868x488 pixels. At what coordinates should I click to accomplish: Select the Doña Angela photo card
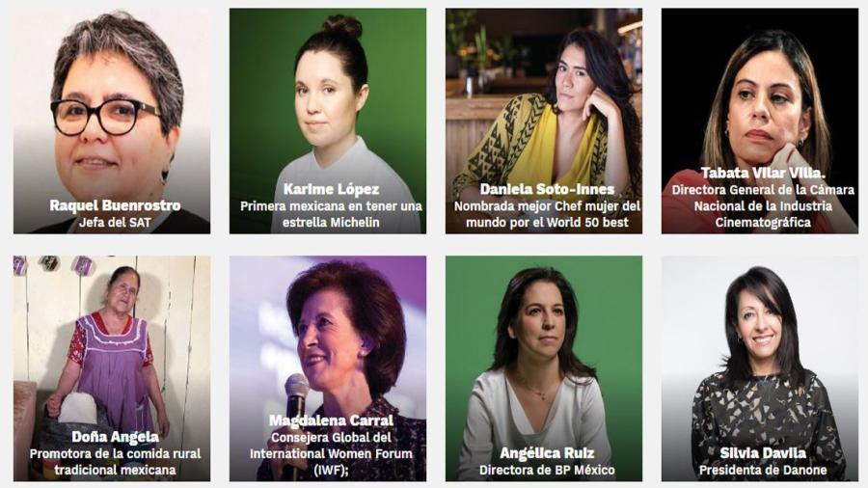click(112, 368)
